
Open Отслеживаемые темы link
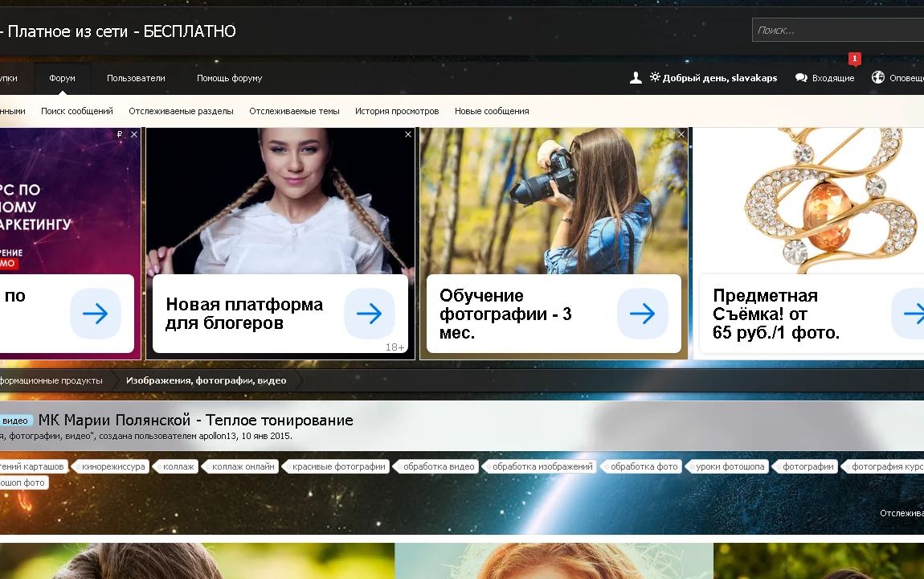click(294, 111)
